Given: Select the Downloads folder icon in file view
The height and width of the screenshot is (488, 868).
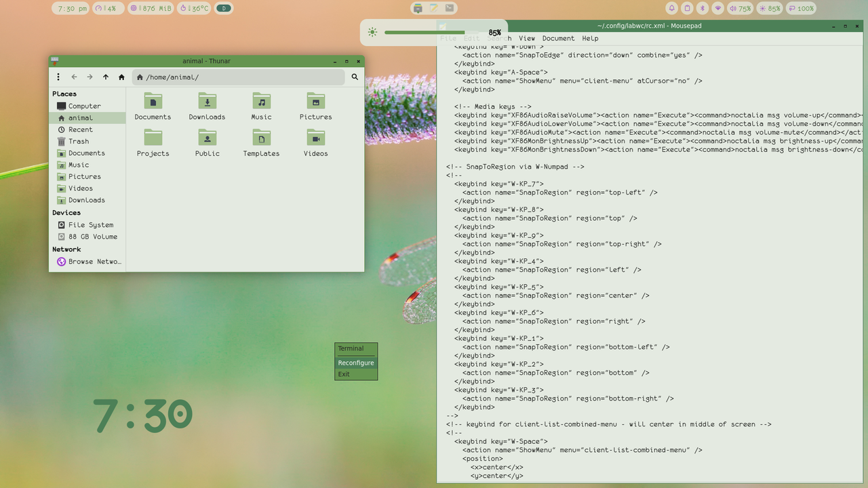Looking at the screenshot, I should pyautogui.click(x=207, y=101).
